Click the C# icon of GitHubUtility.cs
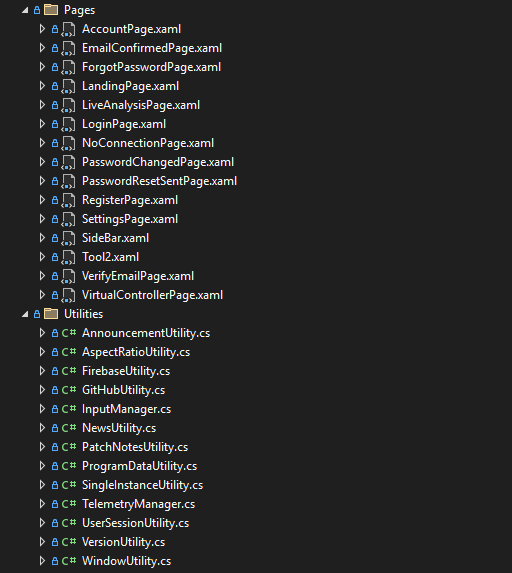The image size is (512, 573). [69, 390]
